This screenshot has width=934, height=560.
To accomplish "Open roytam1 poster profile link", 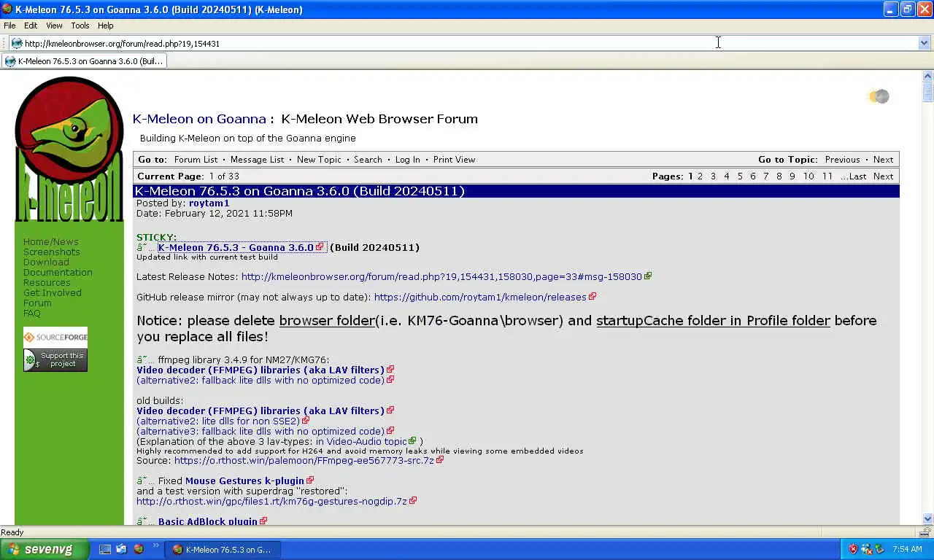I will click(x=209, y=203).
